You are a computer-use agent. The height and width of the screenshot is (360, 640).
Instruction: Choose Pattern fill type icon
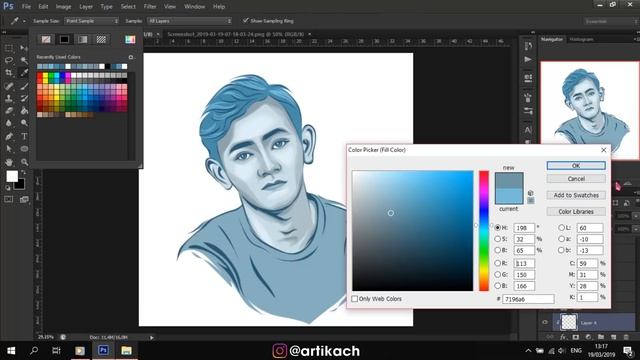[x=101, y=39]
